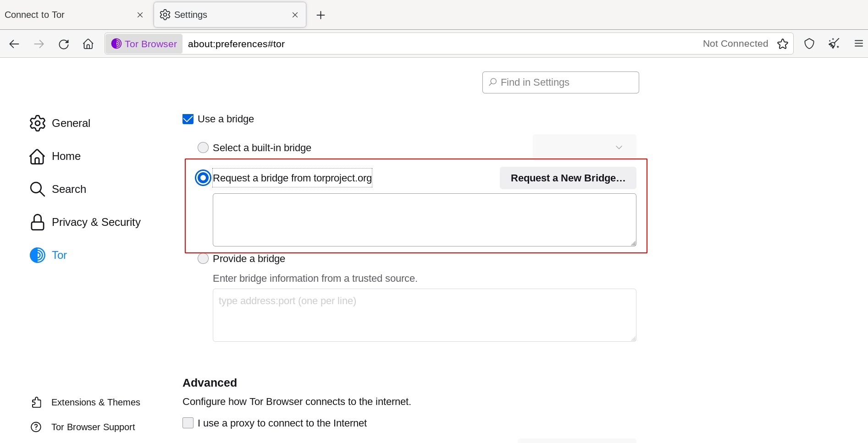Enable the proxy to connect checkbox
This screenshot has height=443, width=868.
(x=188, y=423)
